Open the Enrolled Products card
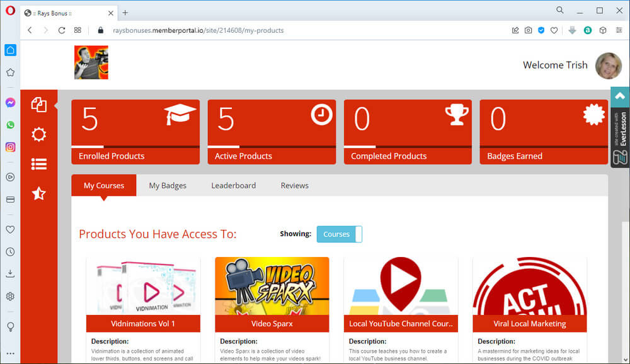Viewport: 630px width, 364px height. 135,132
